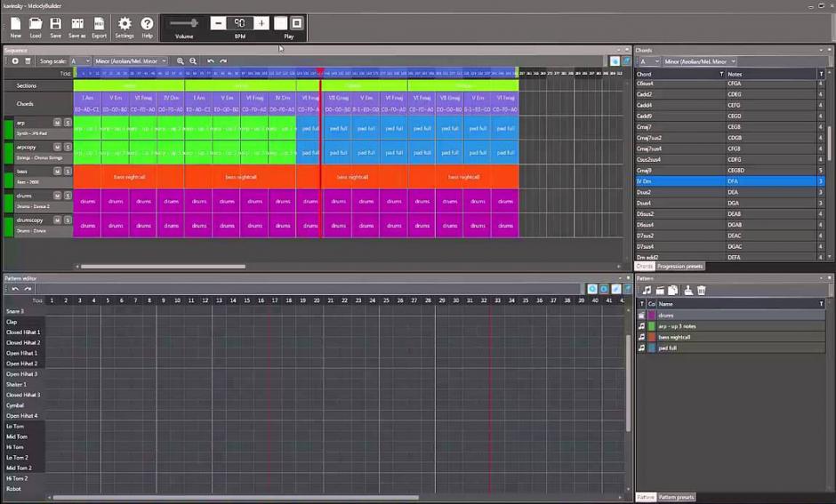Mute the drums track
836x504 pixels.
pyautogui.click(x=57, y=196)
